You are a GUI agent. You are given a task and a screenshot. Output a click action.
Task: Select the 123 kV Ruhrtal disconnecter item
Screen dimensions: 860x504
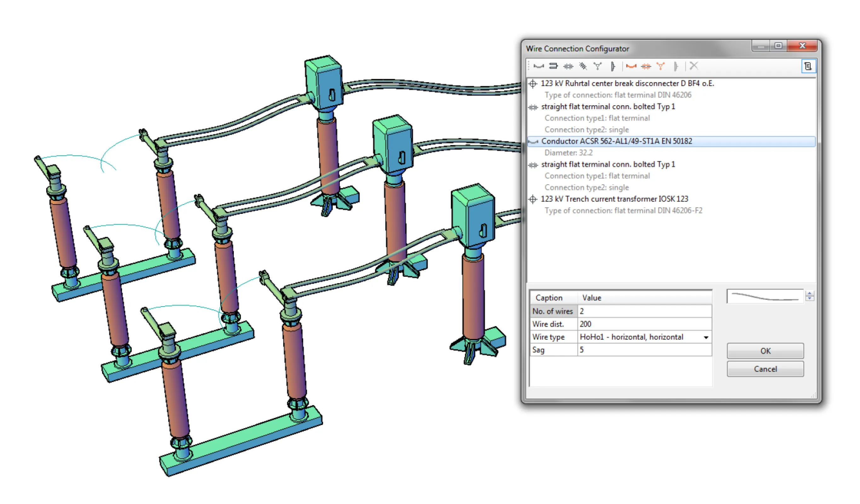click(627, 83)
